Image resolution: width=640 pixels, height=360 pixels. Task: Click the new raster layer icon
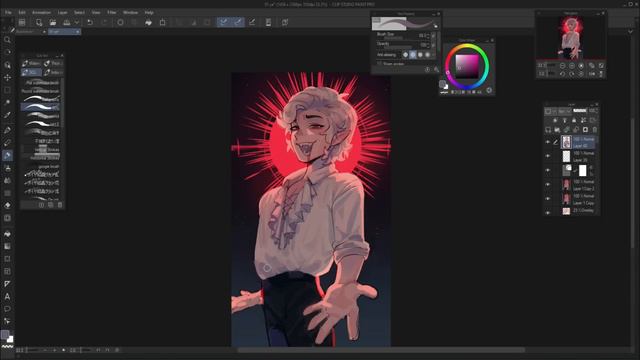tap(548, 130)
